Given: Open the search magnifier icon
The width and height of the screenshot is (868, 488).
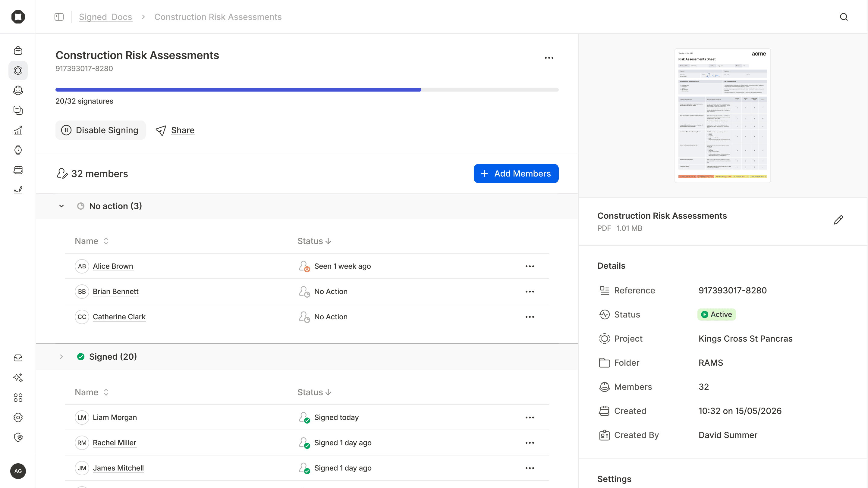Looking at the screenshot, I should pyautogui.click(x=843, y=17).
